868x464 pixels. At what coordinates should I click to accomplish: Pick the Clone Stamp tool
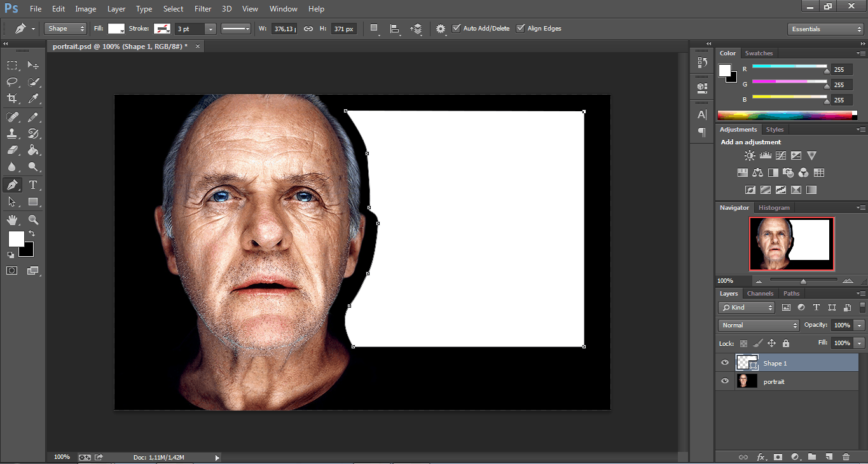pyautogui.click(x=12, y=133)
